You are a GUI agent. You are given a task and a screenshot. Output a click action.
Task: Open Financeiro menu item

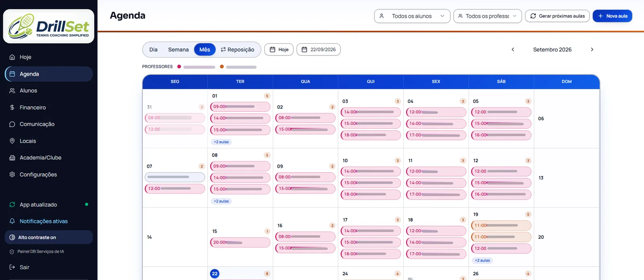pos(49,107)
